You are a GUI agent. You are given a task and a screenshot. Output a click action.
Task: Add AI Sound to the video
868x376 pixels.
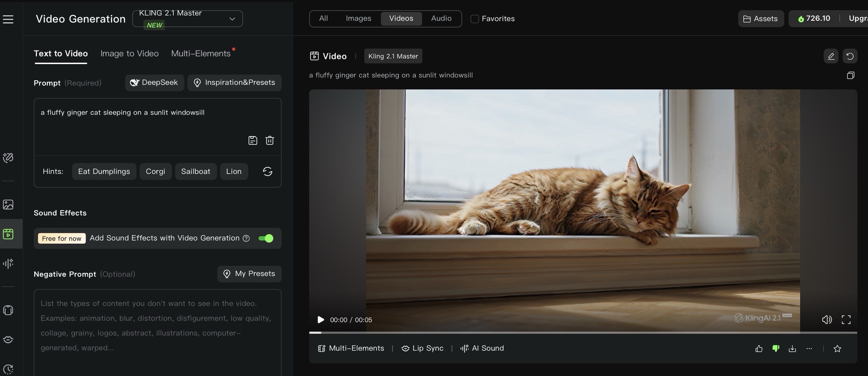click(x=482, y=348)
